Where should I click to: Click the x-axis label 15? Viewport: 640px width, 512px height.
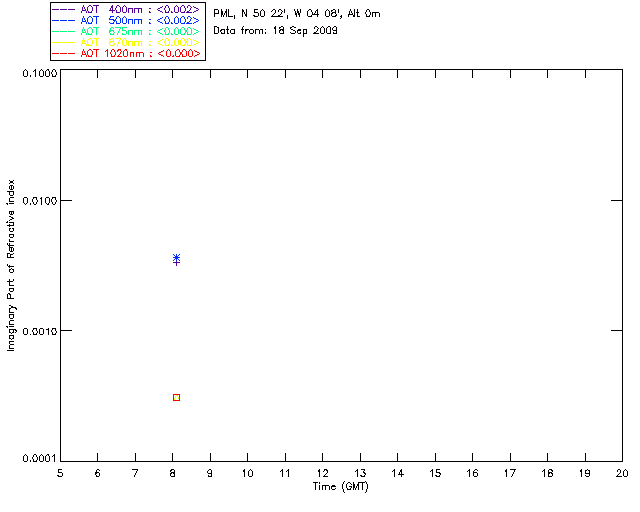pyautogui.click(x=435, y=473)
